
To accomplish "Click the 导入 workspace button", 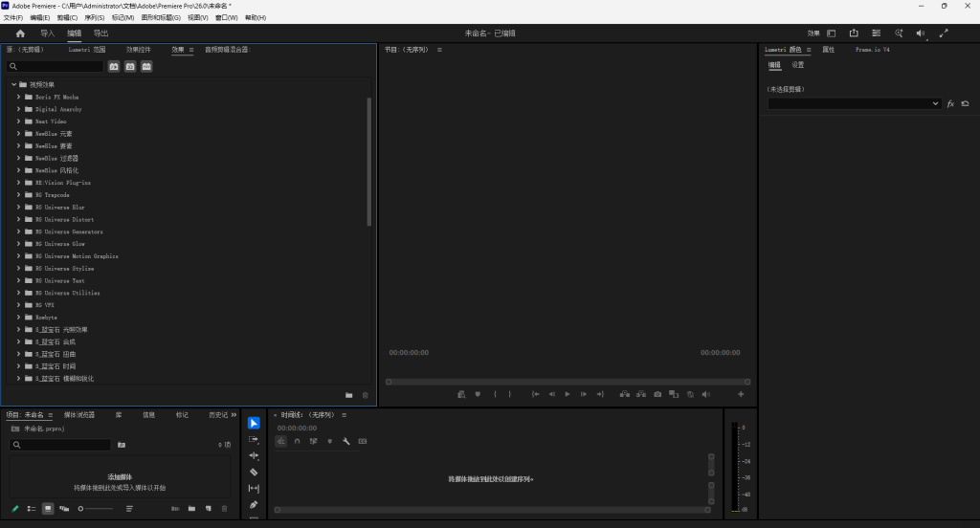I will point(48,33).
